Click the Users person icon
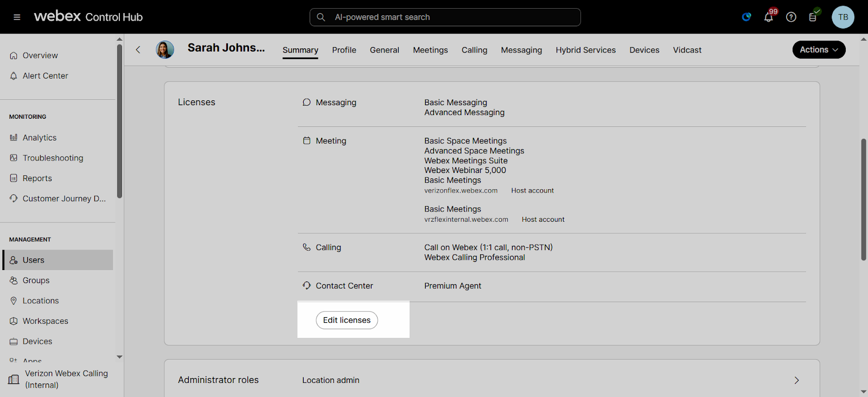868x397 pixels. (x=14, y=260)
